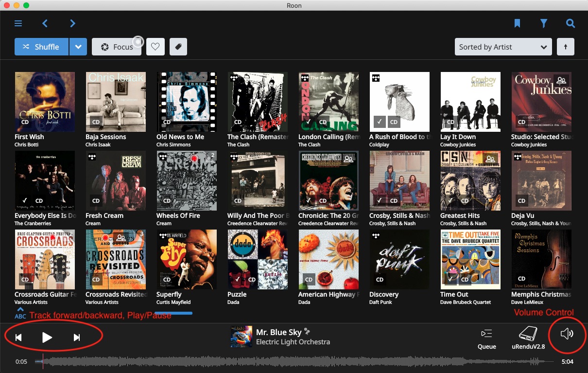Expand the ABC alphabet jump index
588x373 pixels.
point(20,313)
